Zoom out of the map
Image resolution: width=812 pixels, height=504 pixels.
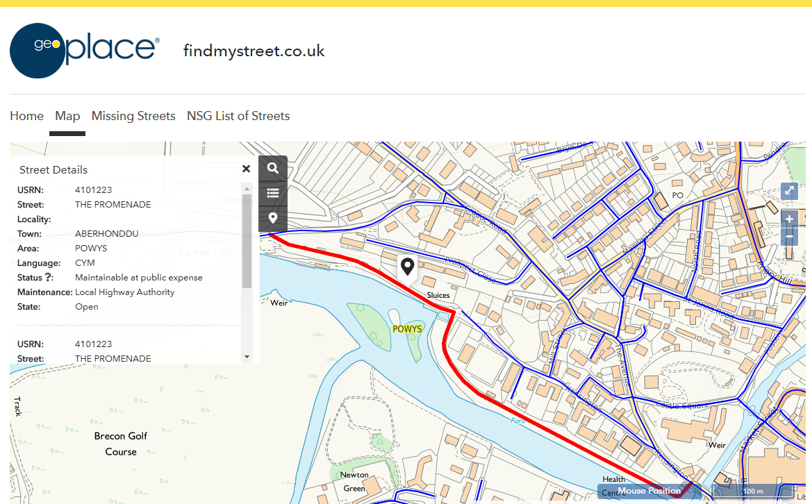click(789, 238)
